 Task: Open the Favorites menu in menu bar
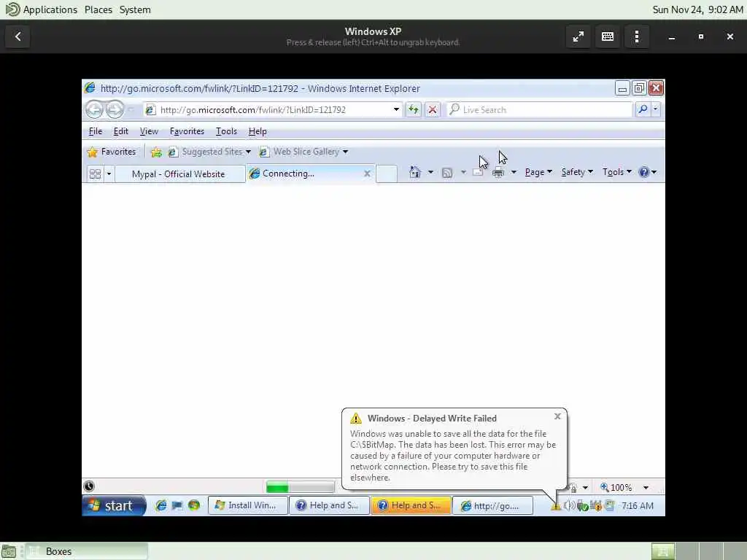187,131
